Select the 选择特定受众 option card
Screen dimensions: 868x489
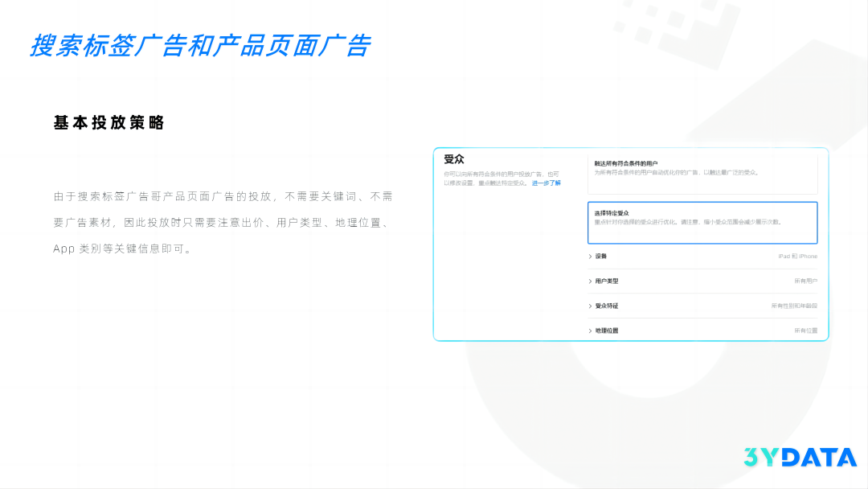[x=702, y=223]
